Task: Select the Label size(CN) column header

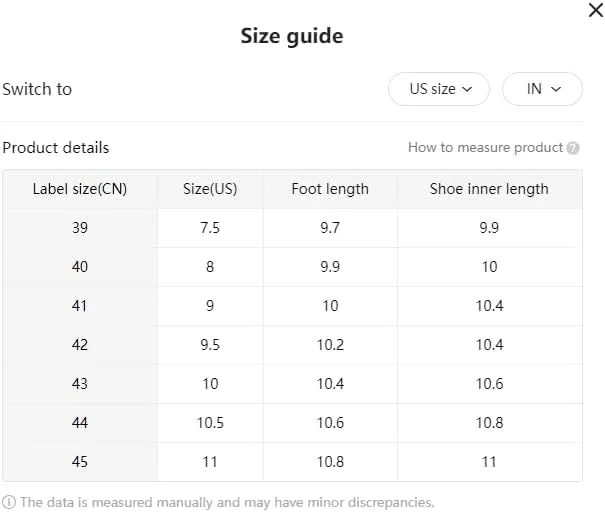Action: [80, 189]
